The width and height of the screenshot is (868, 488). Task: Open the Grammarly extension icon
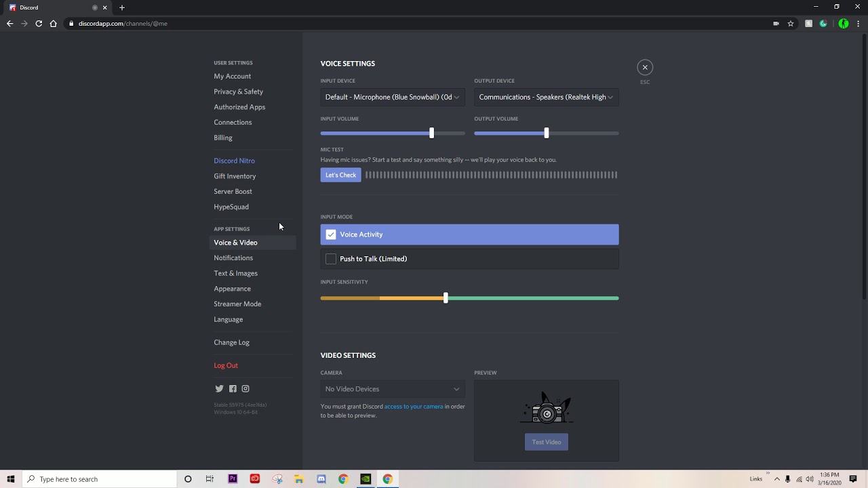[823, 23]
